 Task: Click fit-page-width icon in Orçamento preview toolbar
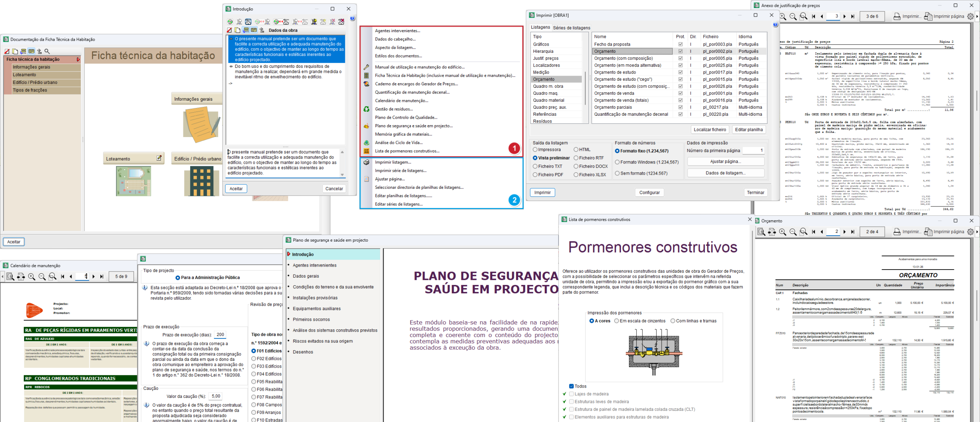click(772, 232)
